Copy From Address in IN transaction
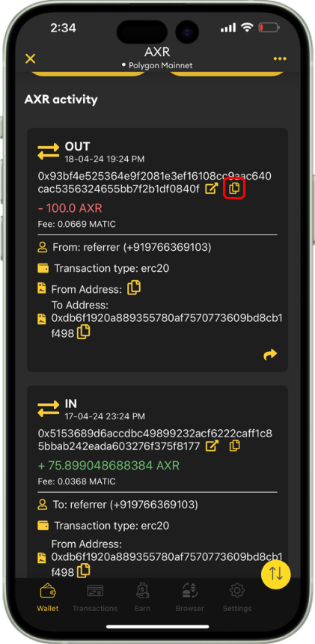315x644 pixels. pos(83,571)
